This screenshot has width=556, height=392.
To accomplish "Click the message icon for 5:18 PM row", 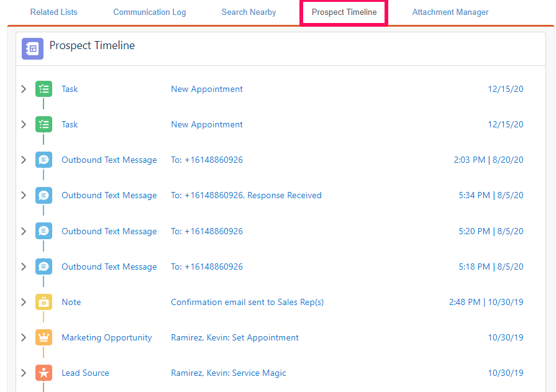I will tap(43, 267).
